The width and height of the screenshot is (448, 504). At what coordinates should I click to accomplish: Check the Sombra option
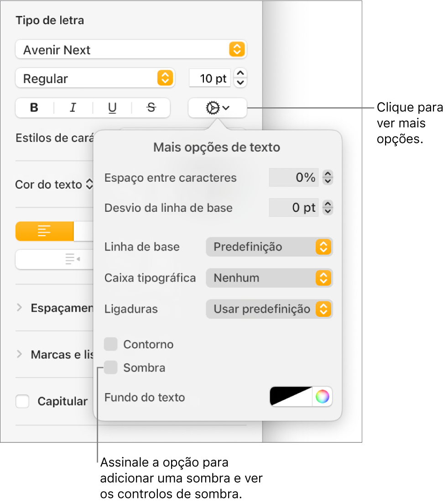[111, 367]
